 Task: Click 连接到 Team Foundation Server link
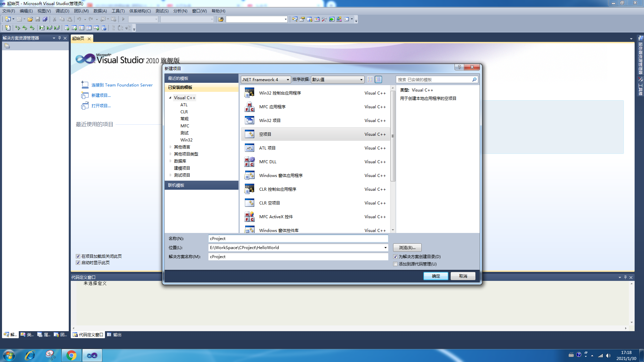pyautogui.click(x=122, y=85)
